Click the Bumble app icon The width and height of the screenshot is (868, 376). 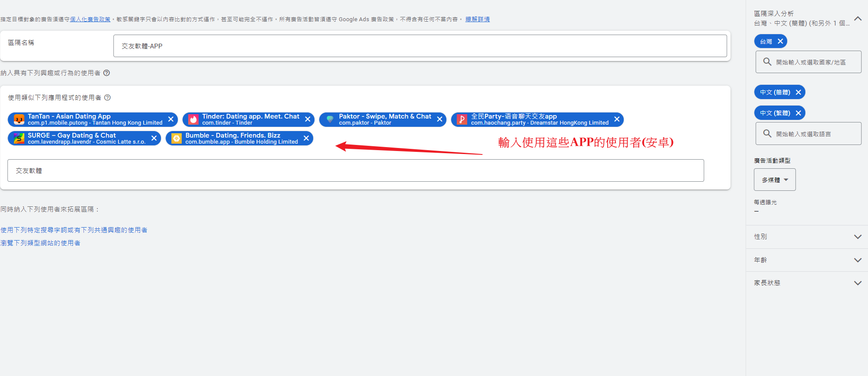click(176, 138)
